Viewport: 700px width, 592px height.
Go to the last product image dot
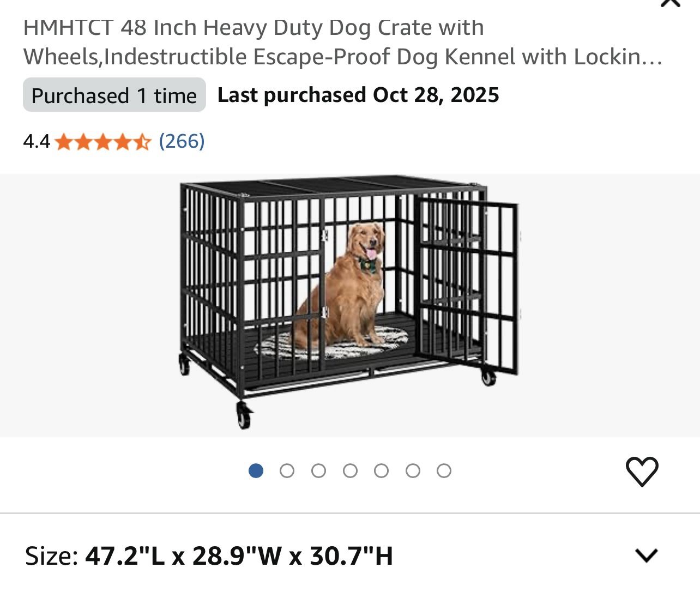click(x=444, y=471)
